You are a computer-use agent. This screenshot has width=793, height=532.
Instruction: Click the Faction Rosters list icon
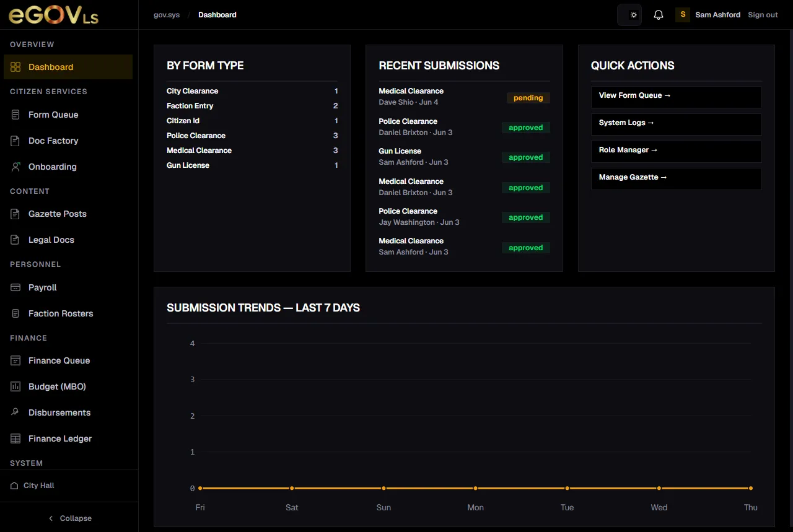click(15, 313)
